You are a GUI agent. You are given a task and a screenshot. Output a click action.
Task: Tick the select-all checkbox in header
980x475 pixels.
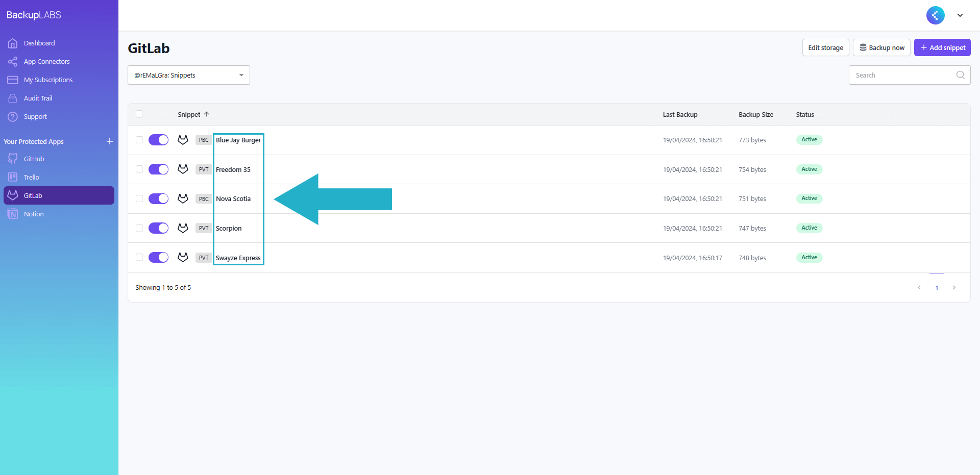pyautogui.click(x=139, y=114)
